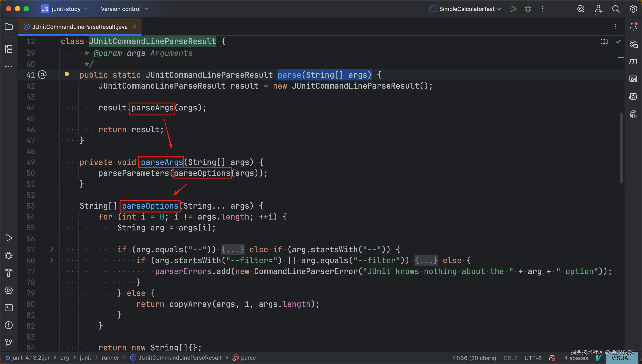Open the Project folder tool window
The width and height of the screenshot is (642, 364).
click(x=9, y=27)
